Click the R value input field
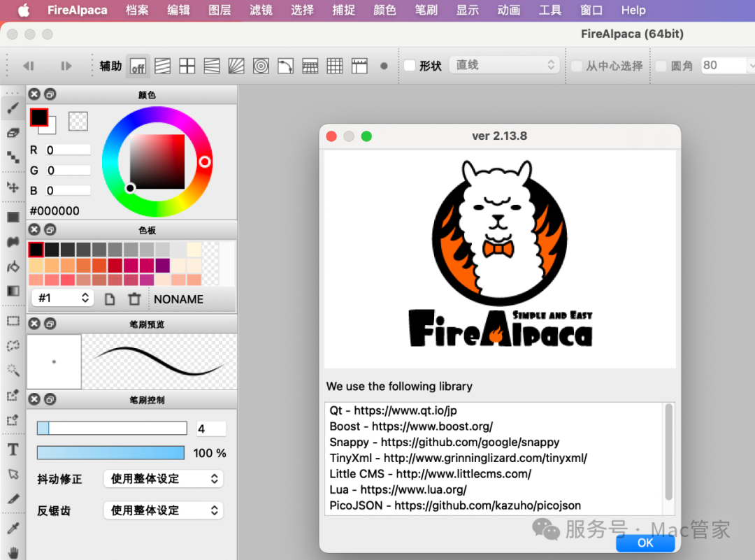Image resolution: width=755 pixels, height=560 pixels. (x=68, y=150)
